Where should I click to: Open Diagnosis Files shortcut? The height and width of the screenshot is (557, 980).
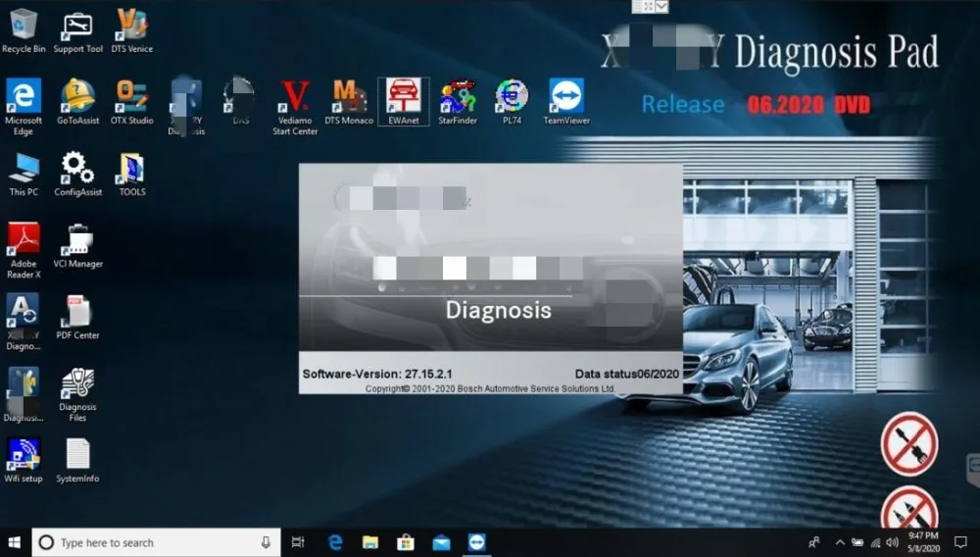(77, 394)
